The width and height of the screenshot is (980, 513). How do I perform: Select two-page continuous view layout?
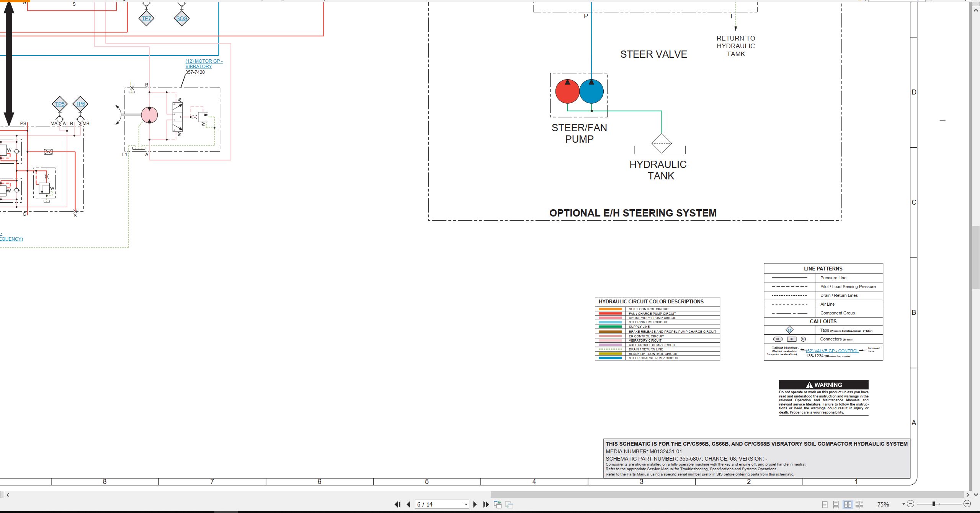859,505
